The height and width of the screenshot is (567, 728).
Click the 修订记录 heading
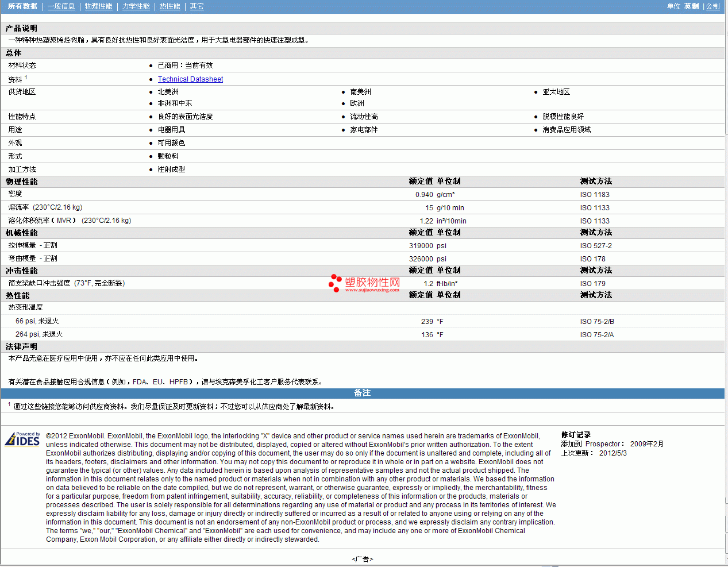click(576, 435)
